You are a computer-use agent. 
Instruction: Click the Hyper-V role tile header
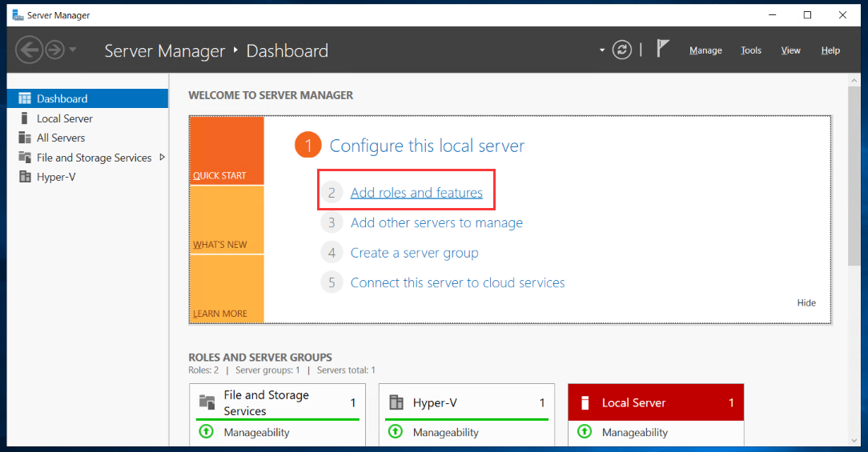[467, 402]
